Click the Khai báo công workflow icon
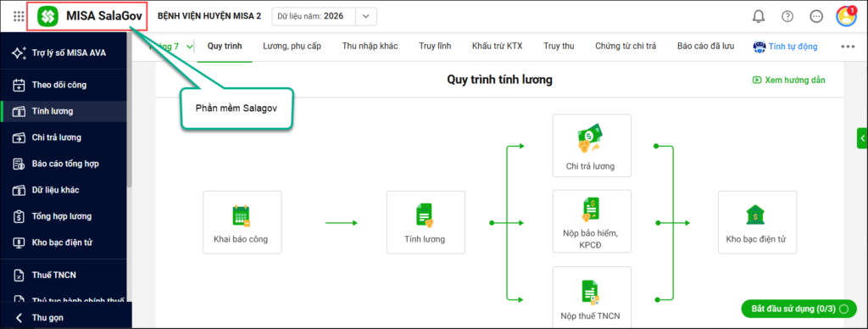The image size is (868, 329). tap(242, 215)
